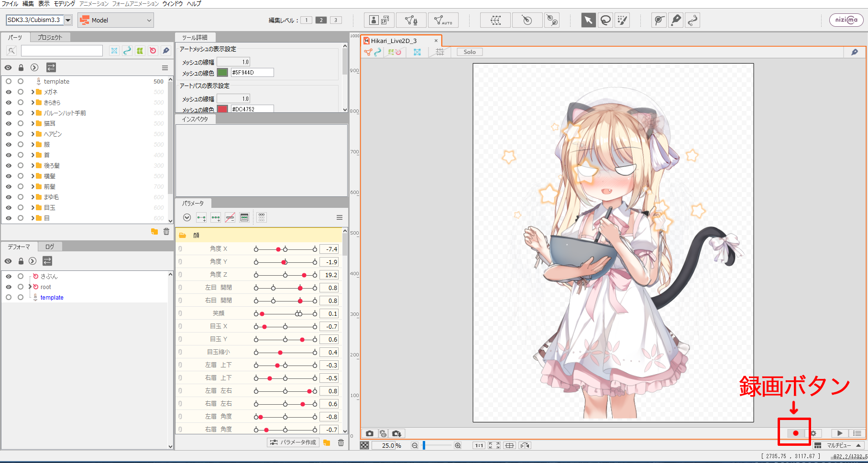
Task: Expand the まゆ毛 folder
Action: click(x=33, y=197)
